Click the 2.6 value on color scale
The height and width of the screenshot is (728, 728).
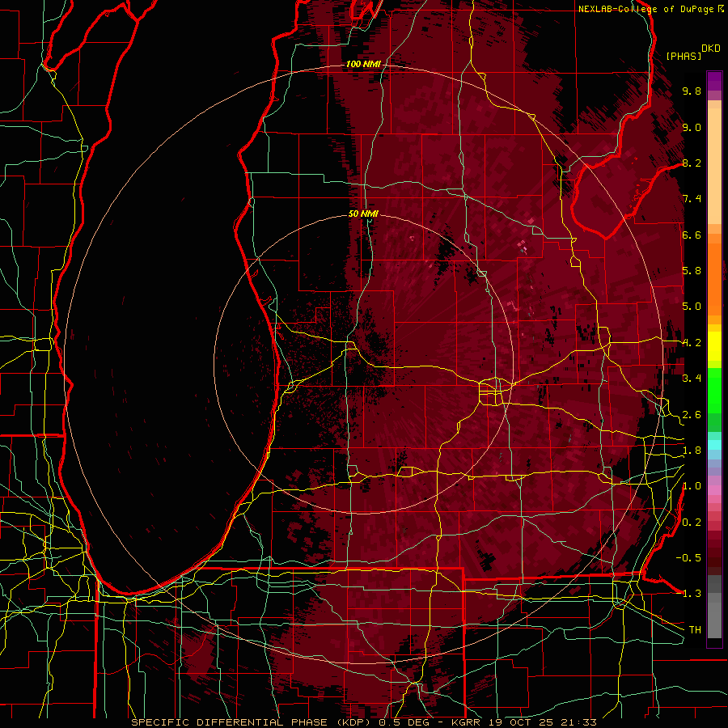[692, 415]
